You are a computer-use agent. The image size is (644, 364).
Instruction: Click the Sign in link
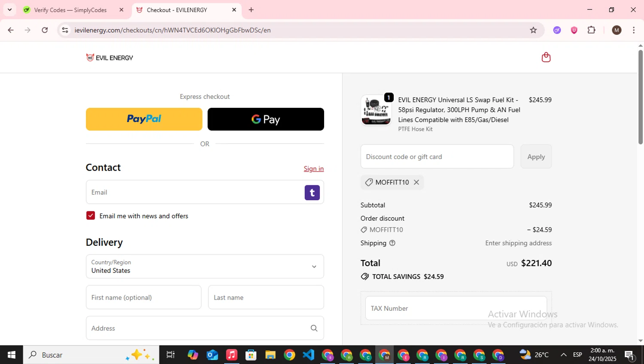[314, 168]
